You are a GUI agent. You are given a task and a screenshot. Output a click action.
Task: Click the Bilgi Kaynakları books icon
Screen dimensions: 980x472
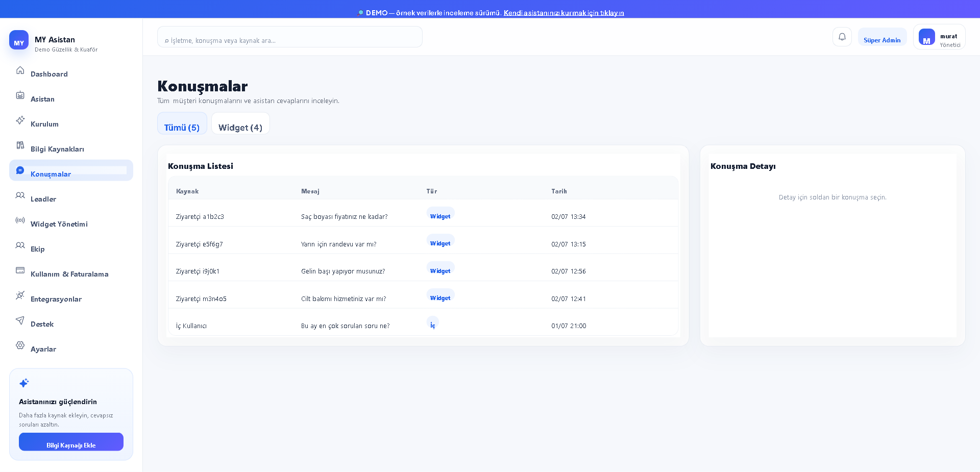pos(20,145)
